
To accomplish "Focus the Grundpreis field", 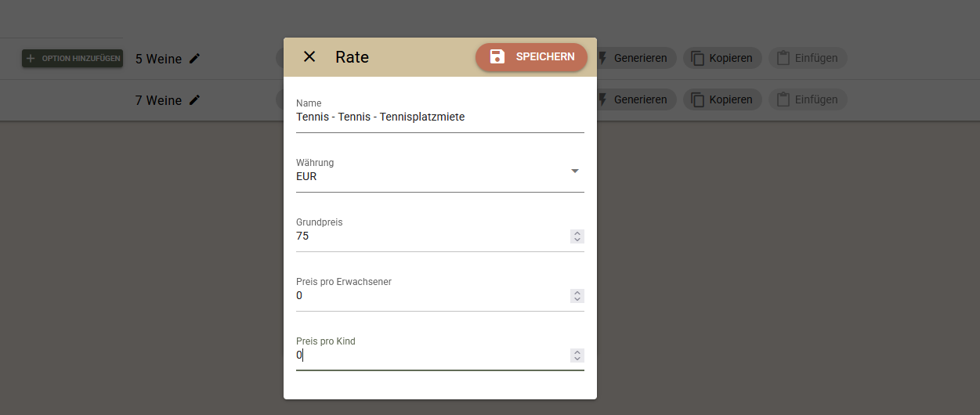I will click(x=432, y=236).
